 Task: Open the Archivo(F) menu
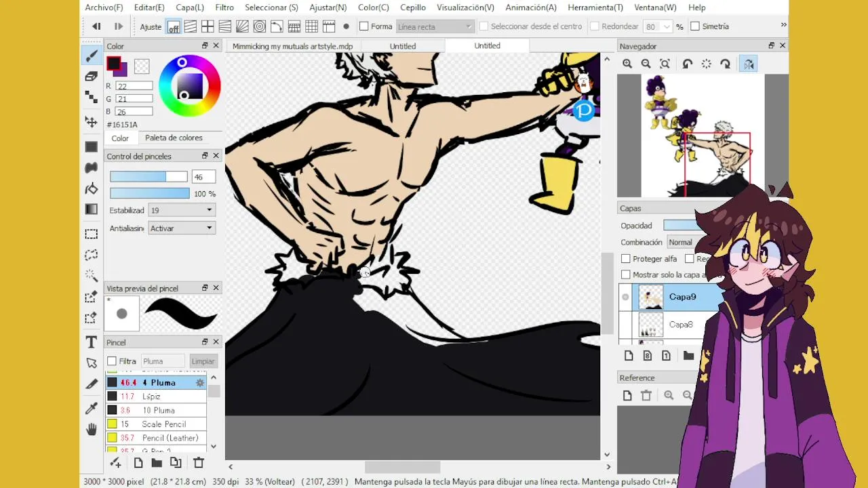104,7
